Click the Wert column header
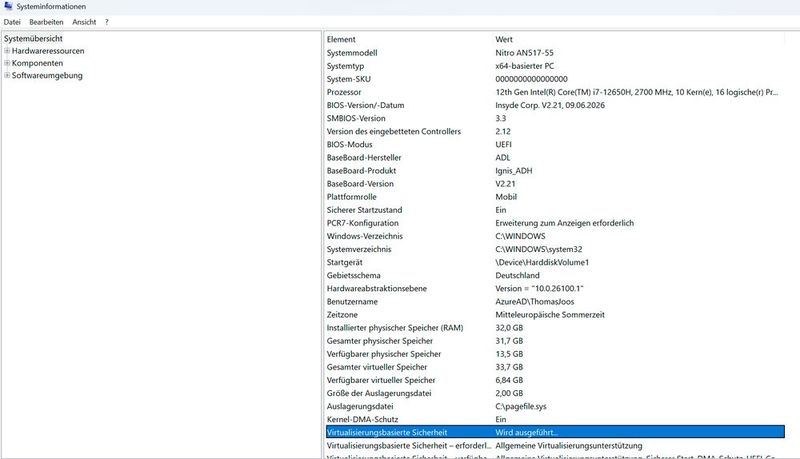Viewport: 800px width, 459px height. pyautogui.click(x=504, y=39)
